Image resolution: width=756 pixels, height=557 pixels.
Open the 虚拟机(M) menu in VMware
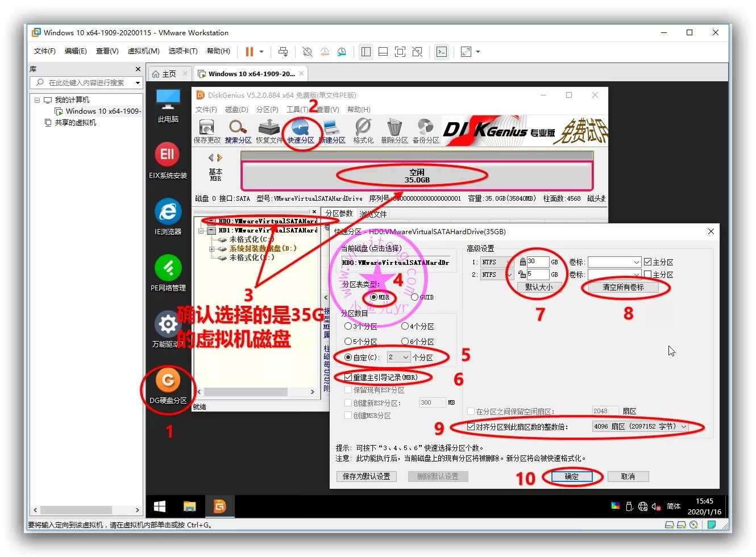point(143,51)
